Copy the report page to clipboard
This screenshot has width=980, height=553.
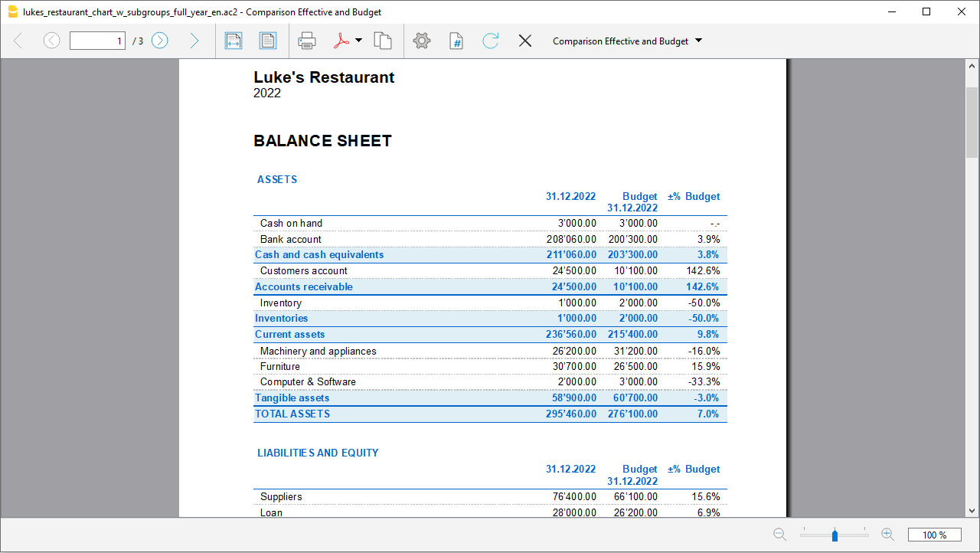coord(384,41)
